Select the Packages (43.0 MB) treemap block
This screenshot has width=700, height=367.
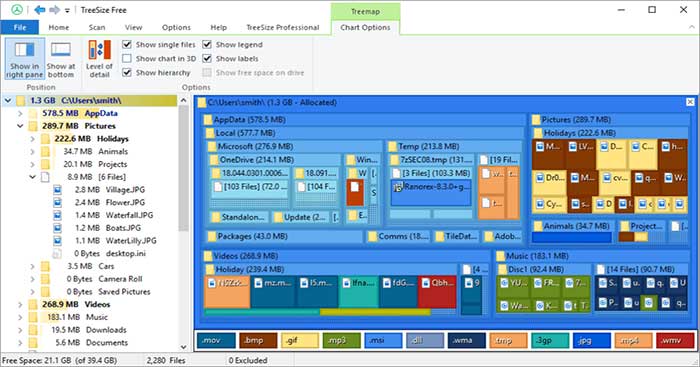[x=283, y=236]
